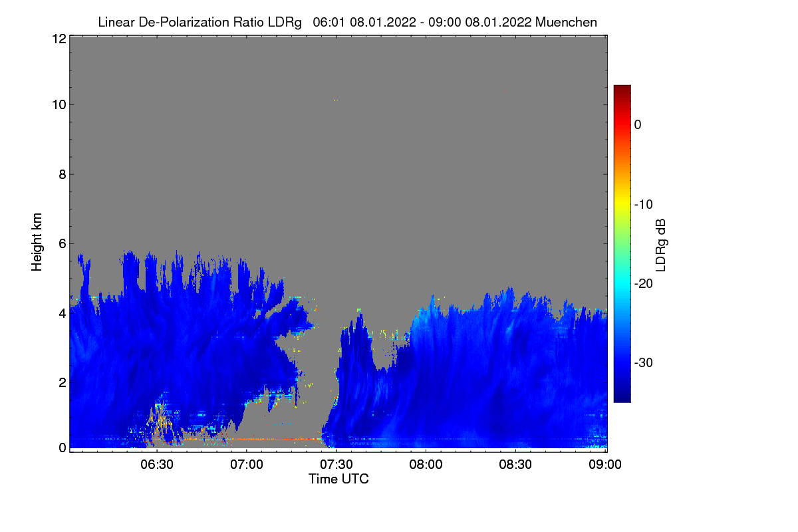This screenshot has width=798, height=532.
Task: Click the 'LDRg dB' colorbar label
Action: (660, 245)
